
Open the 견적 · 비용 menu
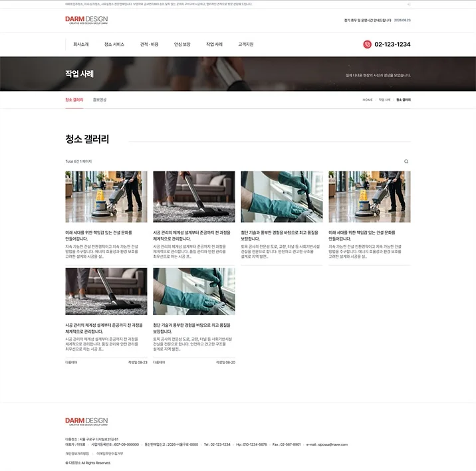149,45
